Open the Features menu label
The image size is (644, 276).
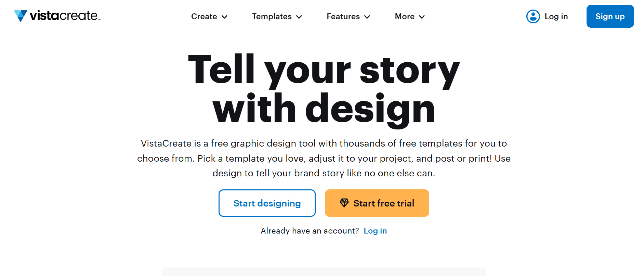point(343,16)
